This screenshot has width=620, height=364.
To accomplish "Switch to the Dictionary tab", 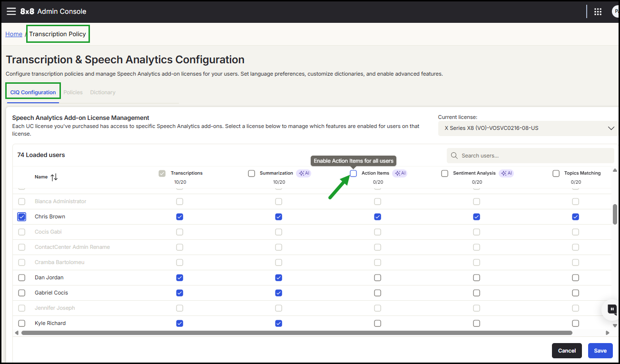I will (x=103, y=92).
